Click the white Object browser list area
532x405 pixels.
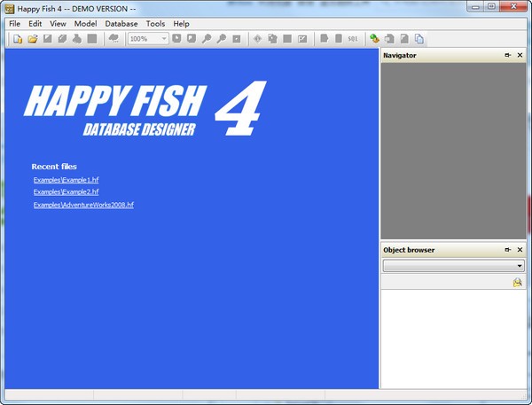click(453, 339)
